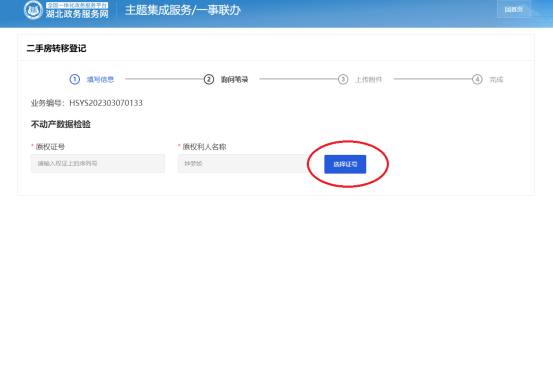Click the step 1 numbered circle
Image resolution: width=553 pixels, height=382 pixels.
tap(74, 79)
